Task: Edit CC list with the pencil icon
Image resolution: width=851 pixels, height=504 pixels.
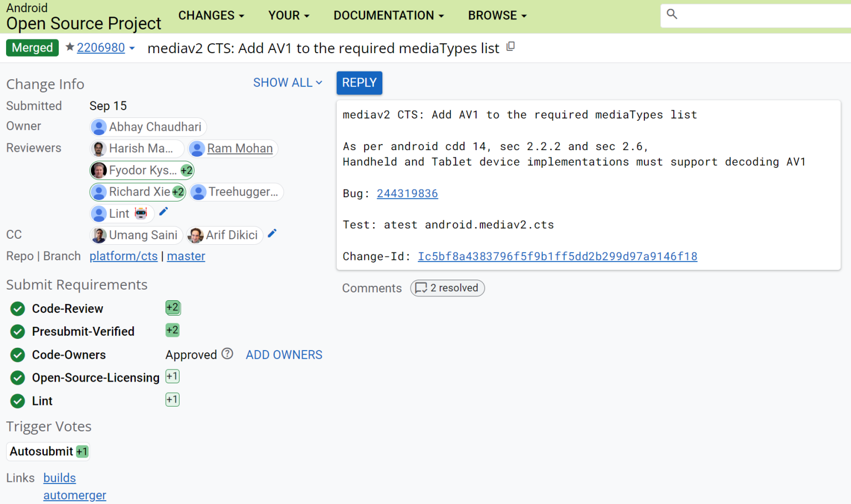Action: pos(272,233)
